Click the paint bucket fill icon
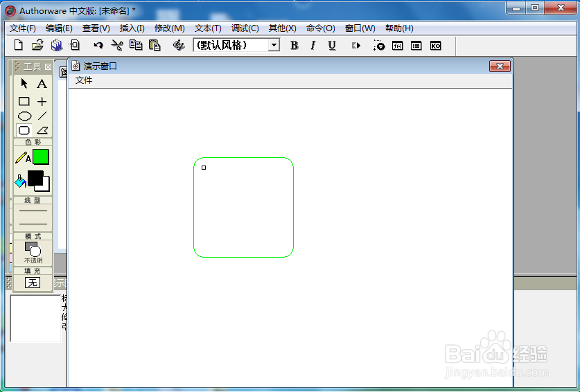 point(20,181)
